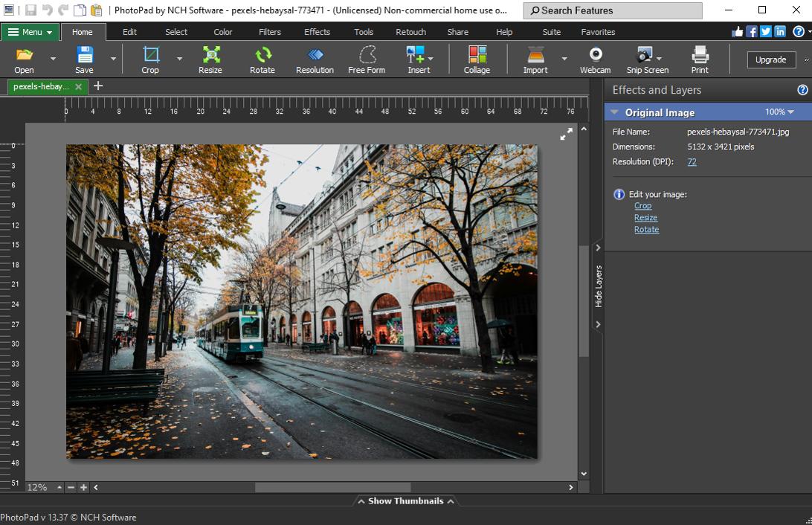Screen dimensions: 812x525
Task: Open the Webcam capture tool
Action: coord(595,59)
